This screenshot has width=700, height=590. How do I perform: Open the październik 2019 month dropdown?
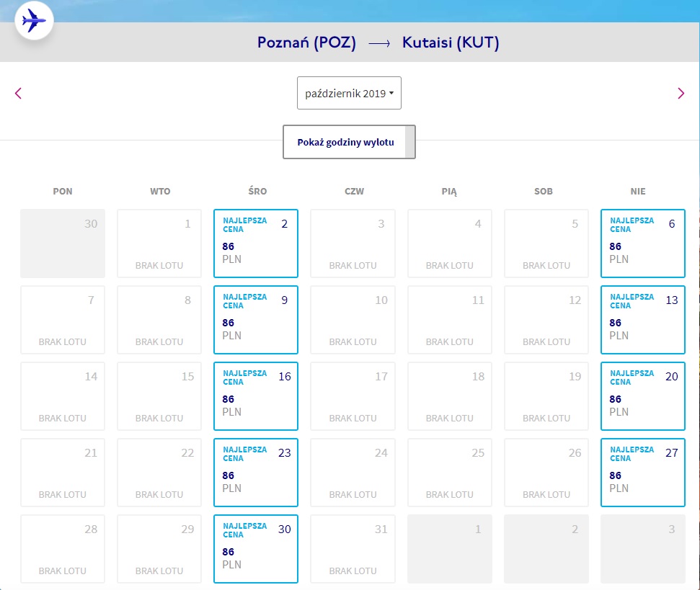click(x=349, y=93)
